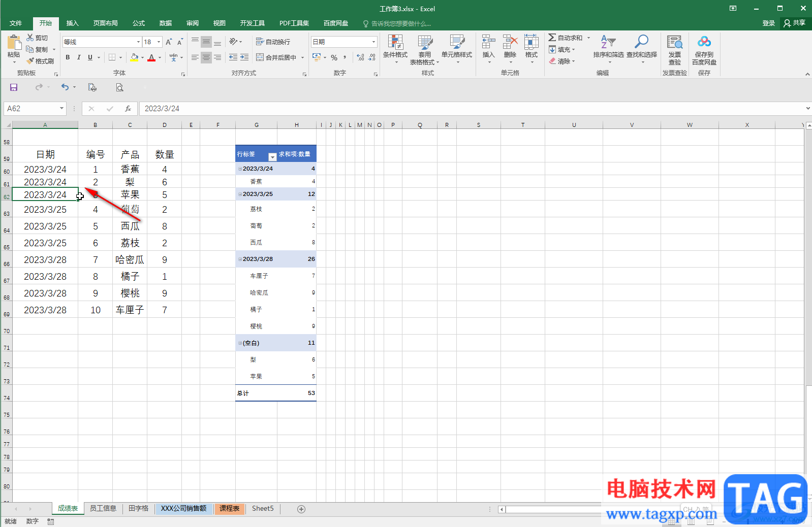This screenshot has width=812, height=527.
Task: Apply the yellow fill color bucket
Action: click(134, 57)
